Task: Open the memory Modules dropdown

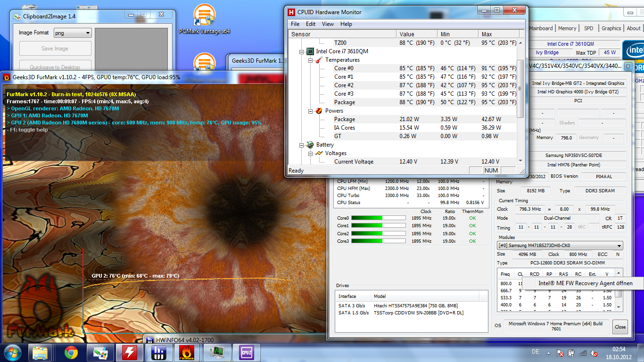Action: [x=560, y=246]
